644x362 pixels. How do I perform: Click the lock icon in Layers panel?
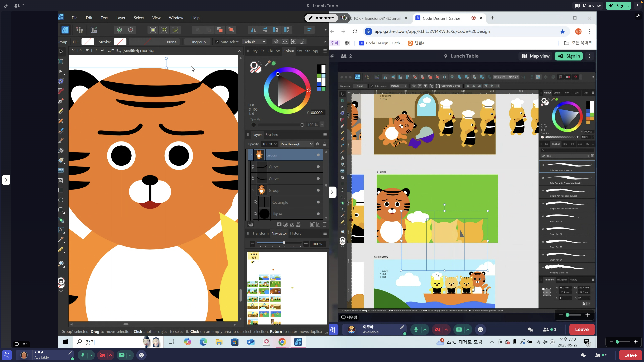click(x=324, y=144)
